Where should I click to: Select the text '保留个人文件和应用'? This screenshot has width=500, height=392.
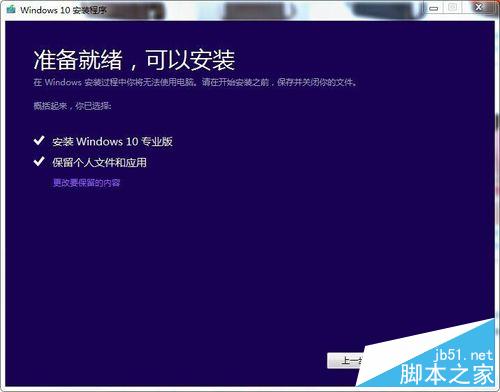click(99, 163)
